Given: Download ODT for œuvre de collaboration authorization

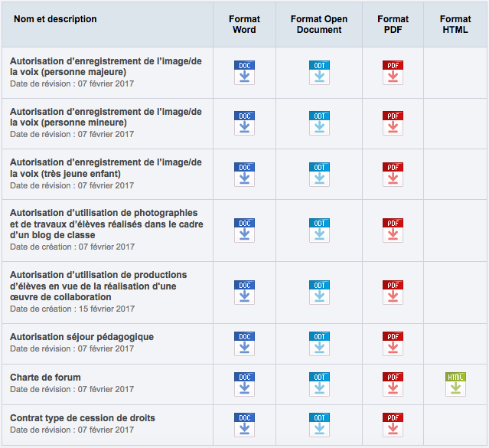Looking at the screenshot, I should coord(319,292).
